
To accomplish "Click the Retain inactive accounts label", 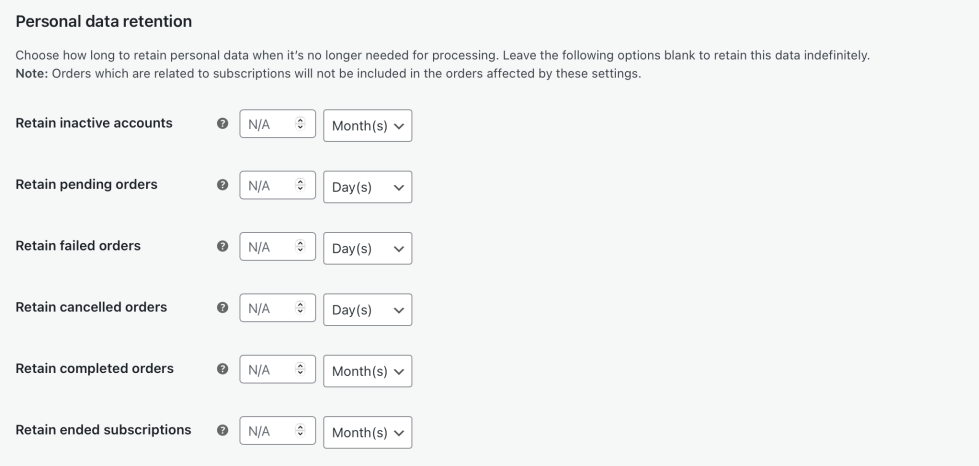I will click(94, 123).
